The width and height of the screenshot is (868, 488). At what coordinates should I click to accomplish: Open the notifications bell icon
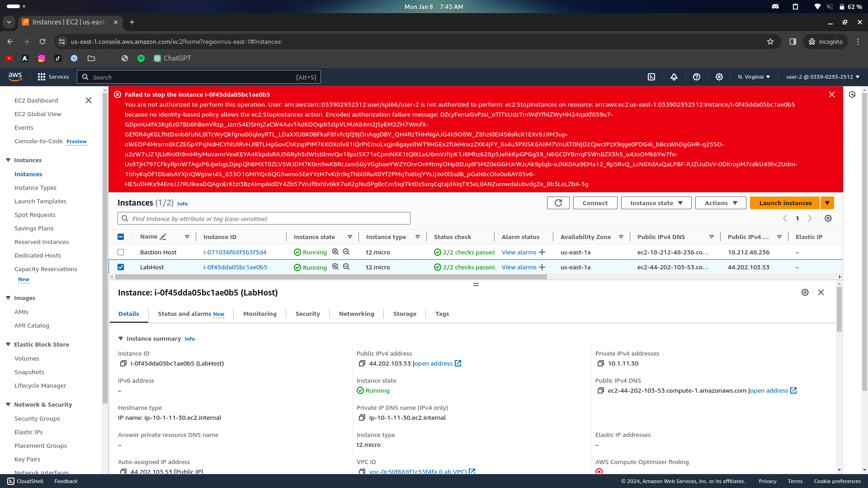(674, 77)
